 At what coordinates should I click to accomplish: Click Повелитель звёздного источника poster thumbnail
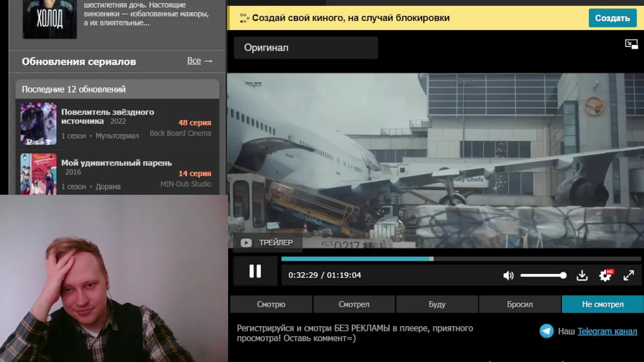pos(39,124)
